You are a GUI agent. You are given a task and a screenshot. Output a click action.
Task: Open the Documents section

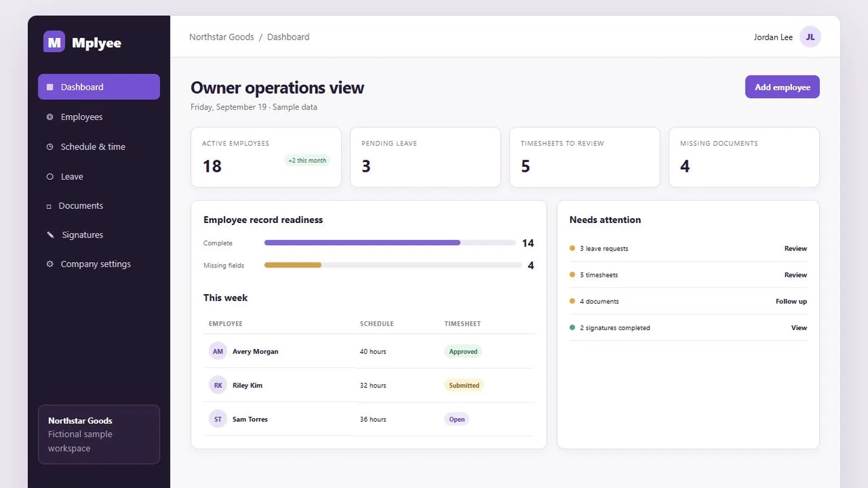[99, 205]
